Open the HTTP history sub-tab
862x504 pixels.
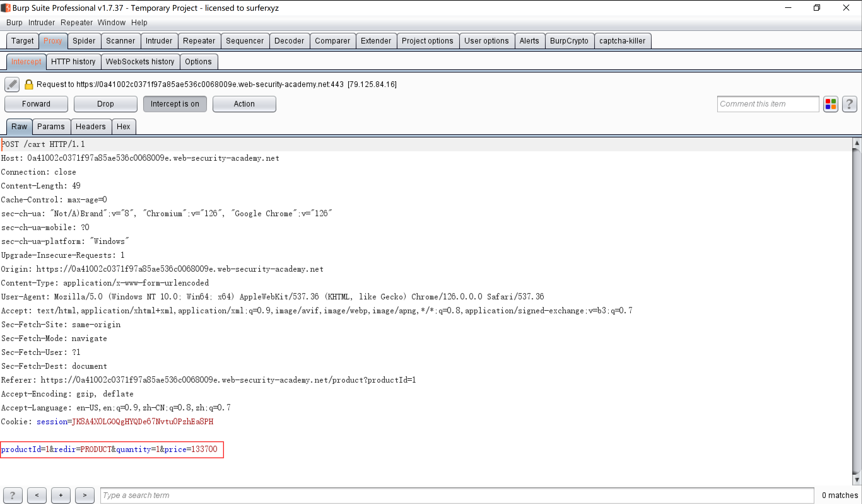tap(73, 61)
